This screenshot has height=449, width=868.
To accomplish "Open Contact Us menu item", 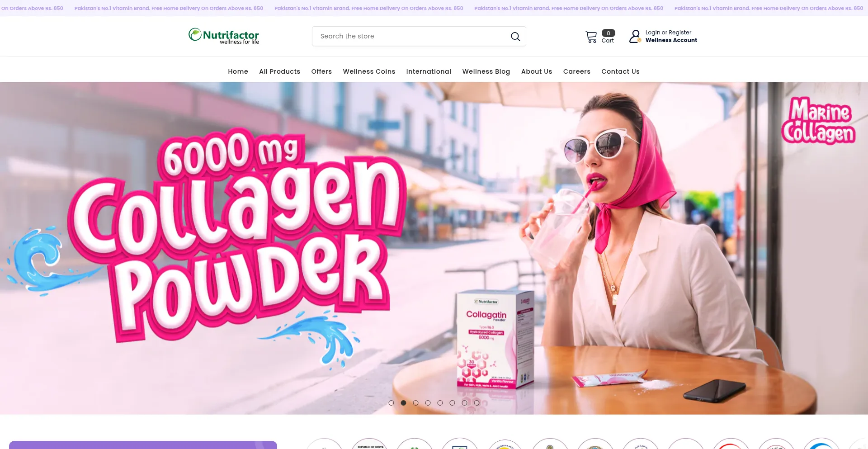I will (620, 71).
